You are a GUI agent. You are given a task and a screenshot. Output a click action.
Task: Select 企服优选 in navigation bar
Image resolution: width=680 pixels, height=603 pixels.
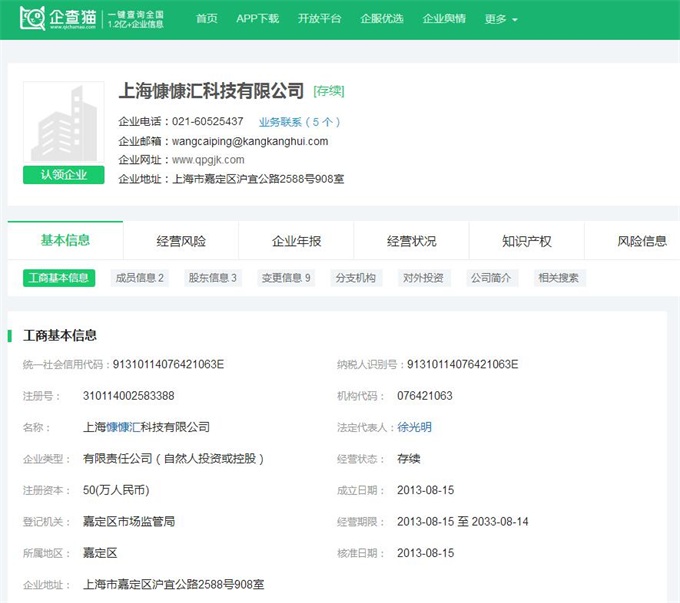pyautogui.click(x=382, y=19)
